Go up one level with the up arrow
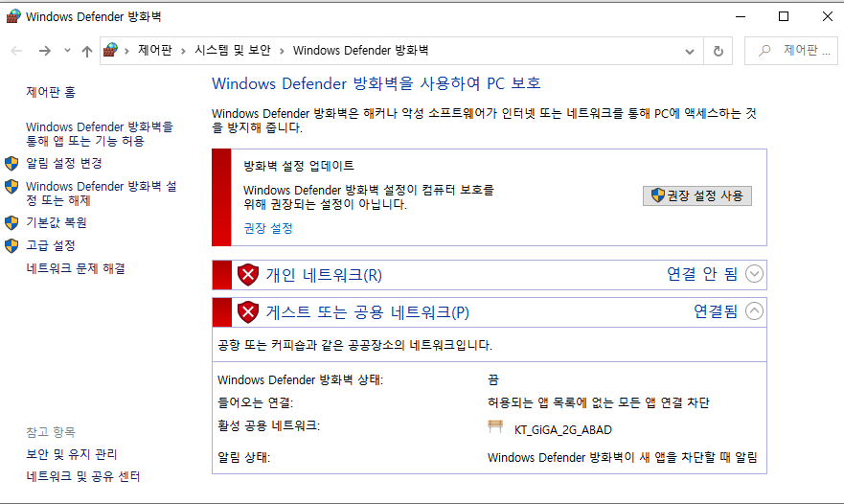Image resolution: width=844 pixels, height=504 pixels. point(86,51)
